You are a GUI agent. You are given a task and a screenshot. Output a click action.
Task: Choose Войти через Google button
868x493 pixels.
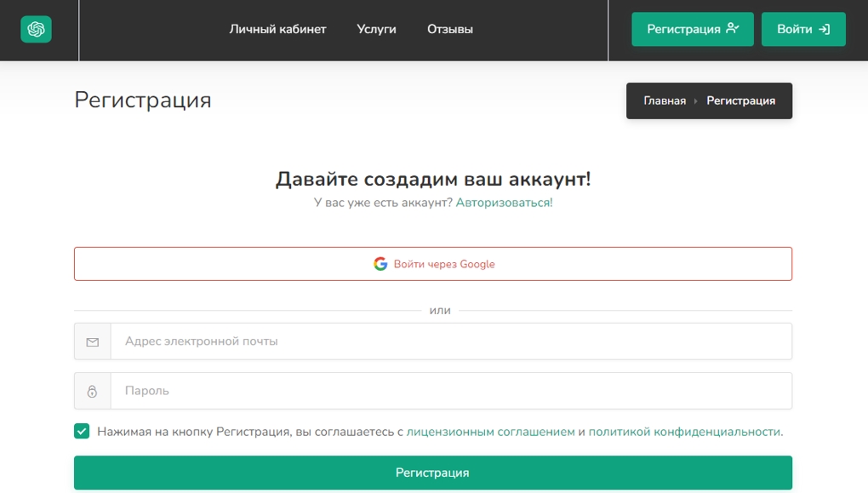pyautogui.click(x=433, y=264)
